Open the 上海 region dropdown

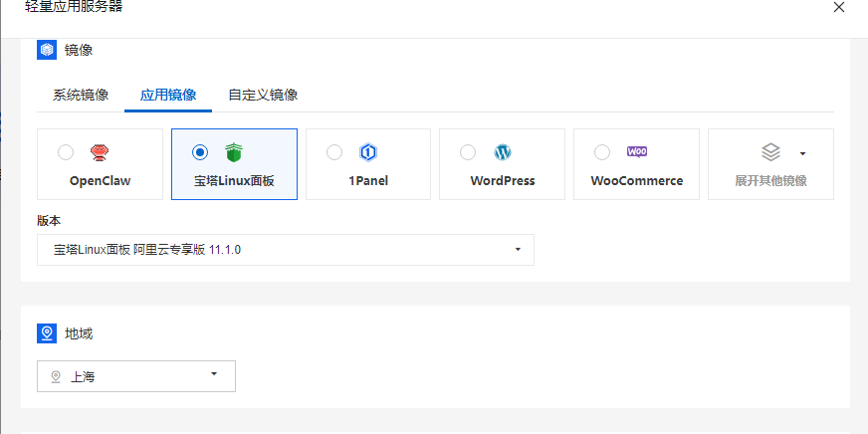[x=136, y=376]
